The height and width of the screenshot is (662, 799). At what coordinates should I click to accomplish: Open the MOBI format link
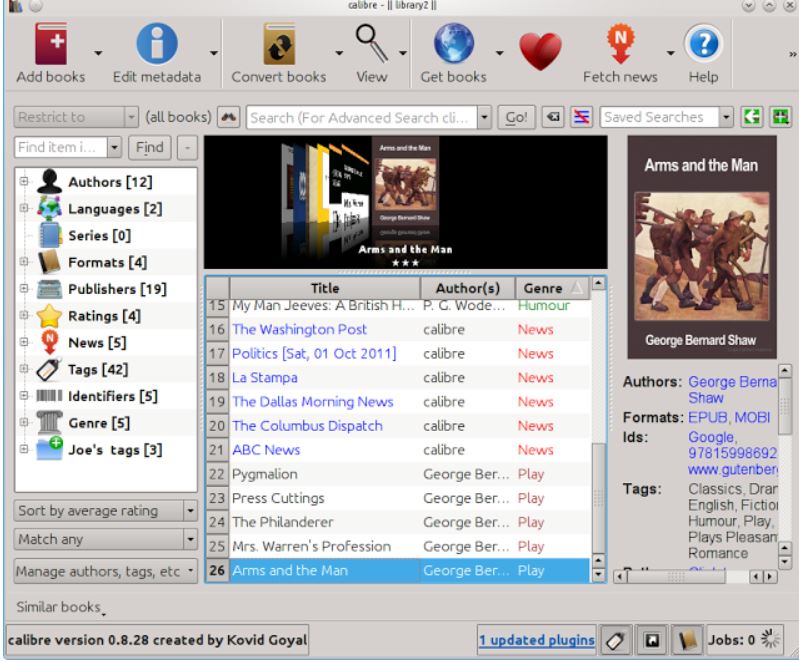coord(752,417)
